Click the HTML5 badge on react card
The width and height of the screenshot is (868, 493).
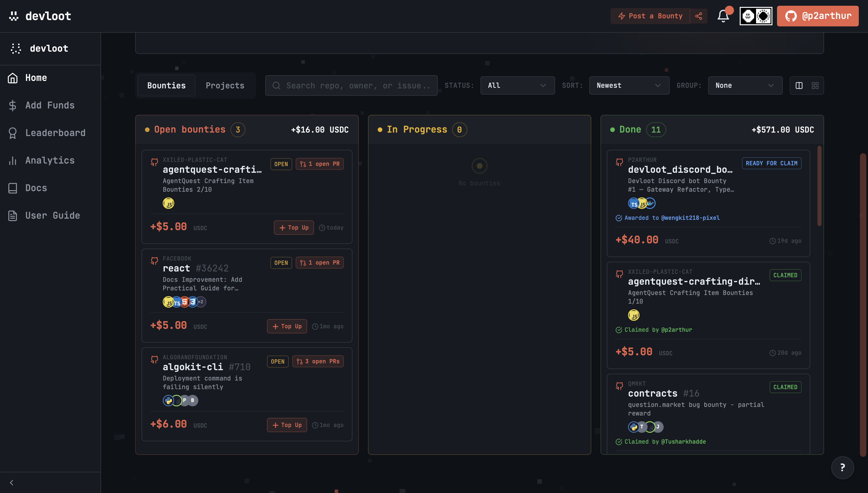185,302
